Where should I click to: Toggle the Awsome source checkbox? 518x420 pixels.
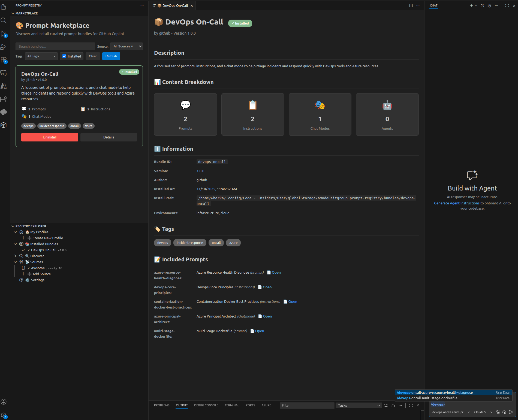pos(29,268)
